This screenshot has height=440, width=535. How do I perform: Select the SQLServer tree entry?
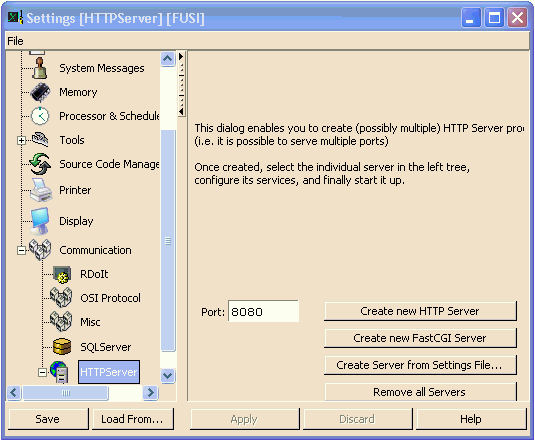(105, 347)
